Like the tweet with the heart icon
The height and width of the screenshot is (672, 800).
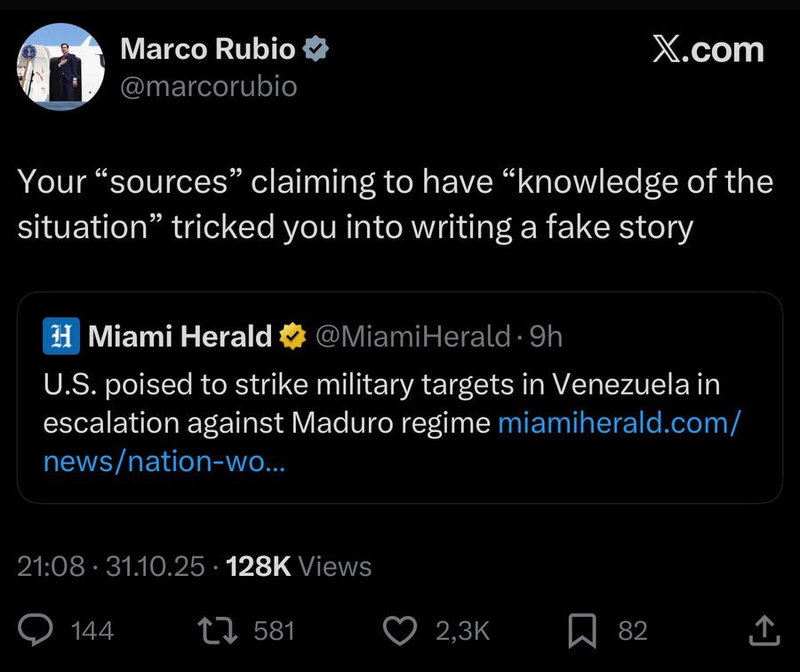pyautogui.click(x=399, y=630)
